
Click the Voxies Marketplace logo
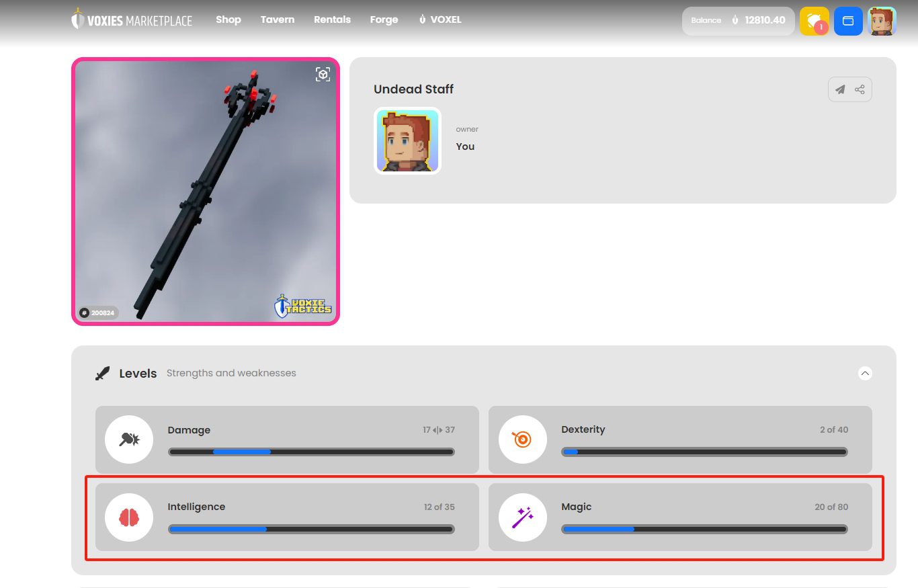pyautogui.click(x=132, y=19)
